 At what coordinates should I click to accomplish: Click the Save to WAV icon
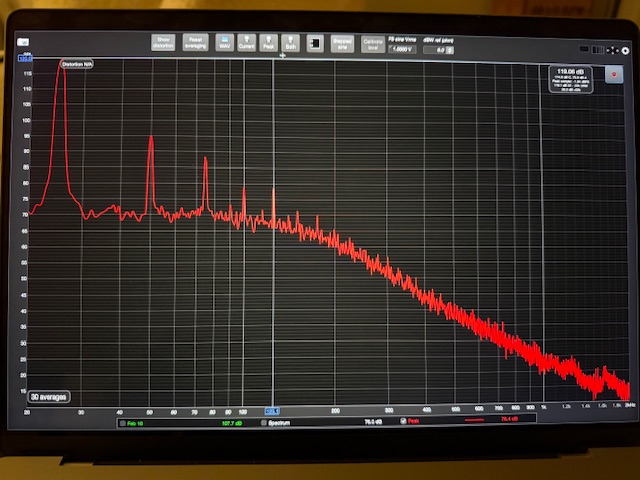[225, 43]
